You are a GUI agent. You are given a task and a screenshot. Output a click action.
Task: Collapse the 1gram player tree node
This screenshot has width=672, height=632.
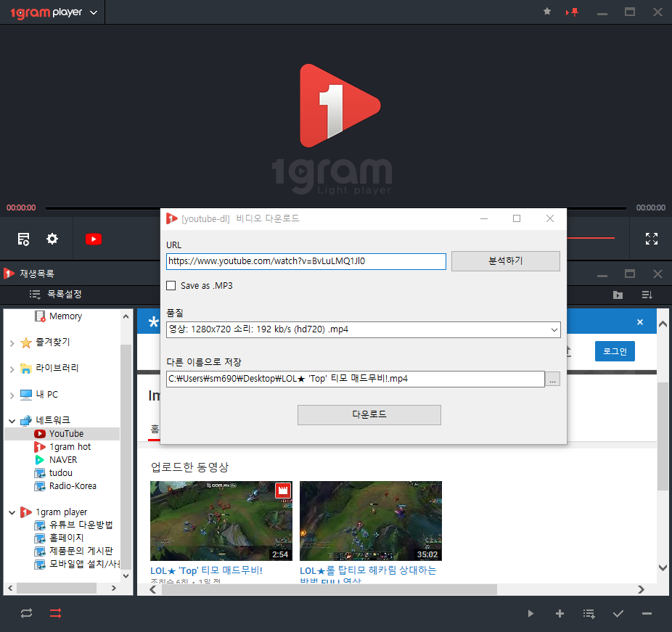(12, 512)
